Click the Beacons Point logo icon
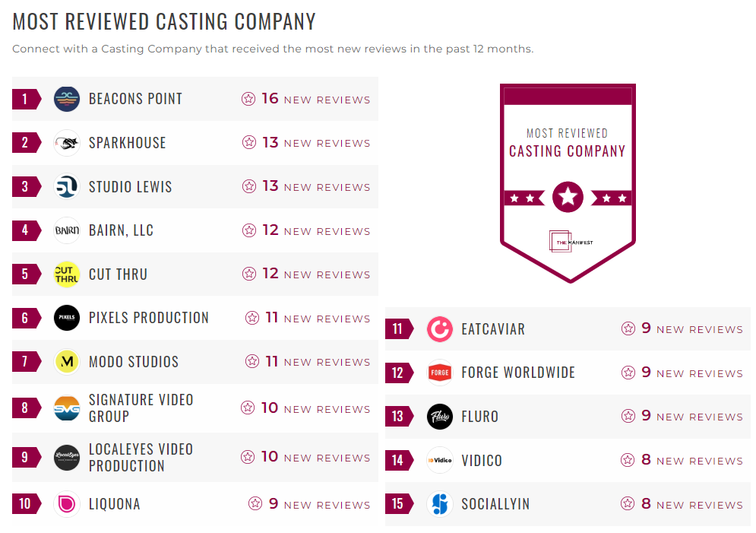This screenshot has height=533, width=756. pos(67,99)
